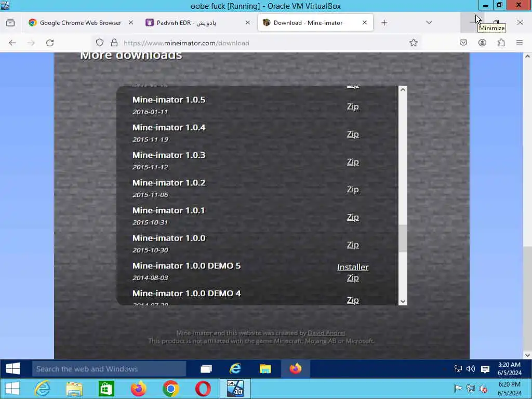View site security padlock info
The height and width of the screenshot is (399, 532).
[114, 43]
